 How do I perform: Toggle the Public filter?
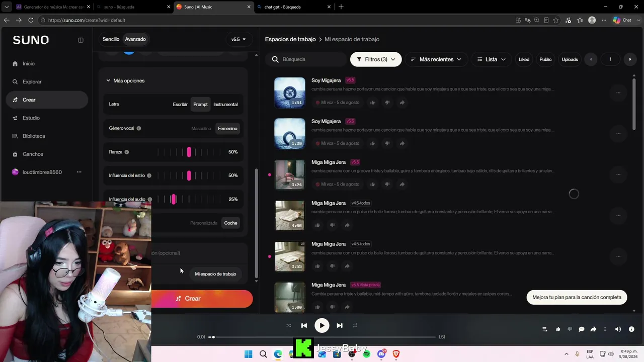click(545, 59)
